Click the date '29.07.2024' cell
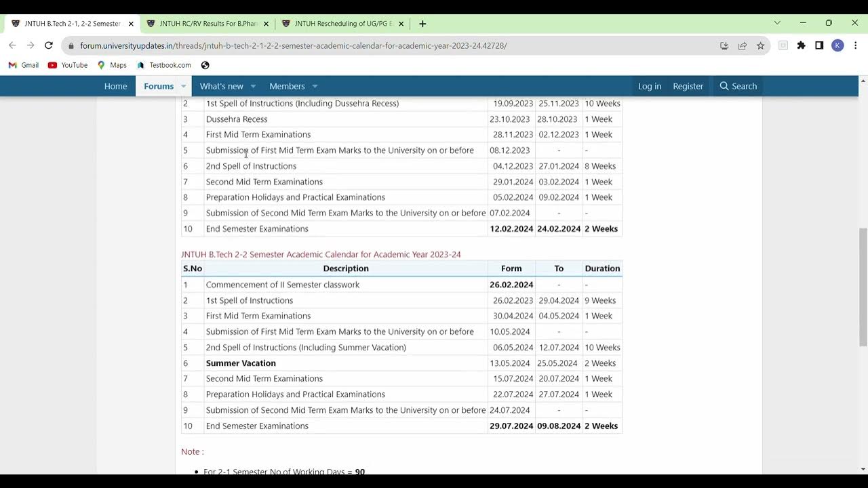Viewport: 868px width, 488px height. (x=511, y=426)
